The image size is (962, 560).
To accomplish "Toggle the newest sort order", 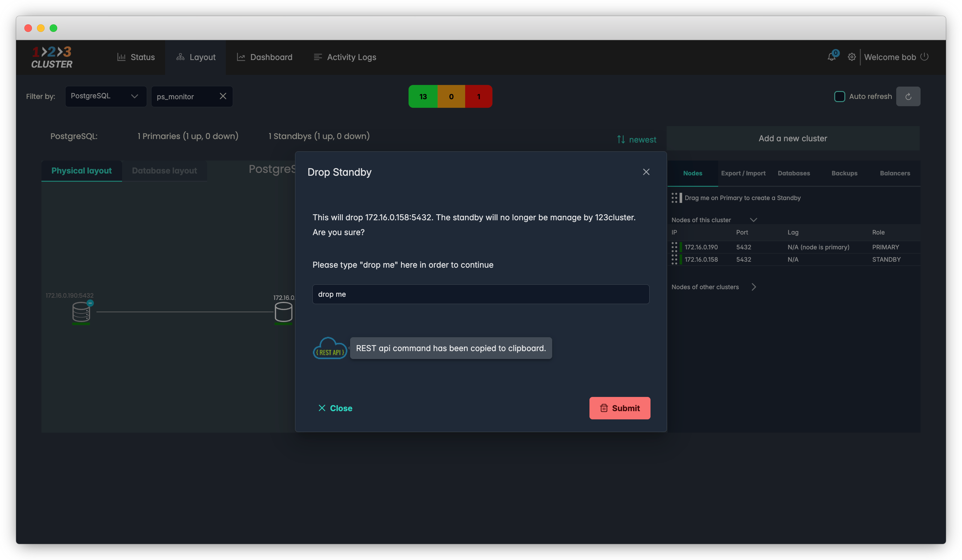I will point(637,140).
